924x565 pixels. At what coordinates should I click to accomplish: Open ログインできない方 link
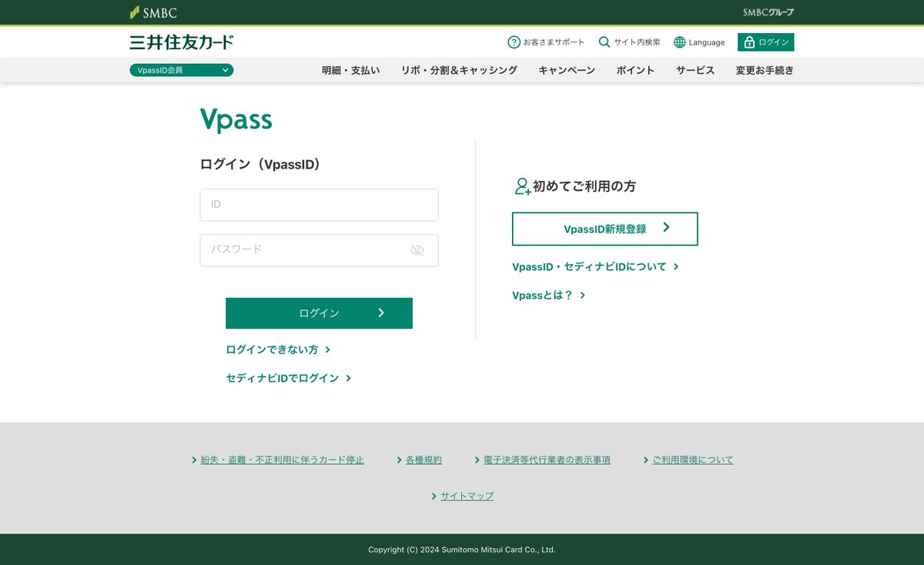(x=272, y=349)
